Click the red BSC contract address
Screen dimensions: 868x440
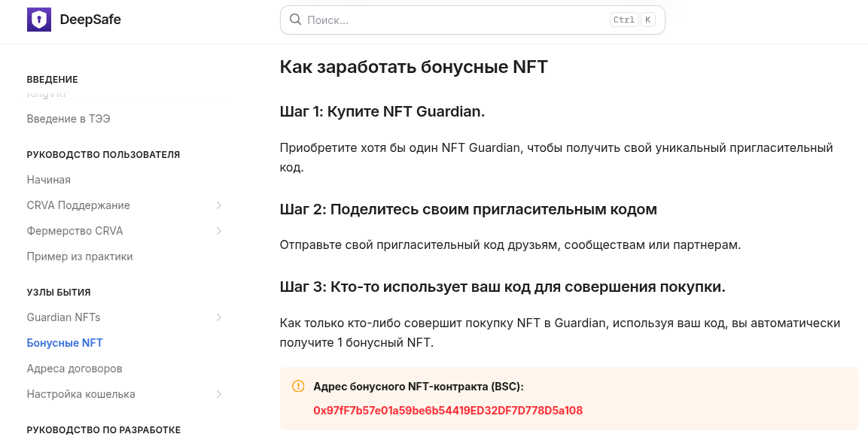(x=448, y=411)
